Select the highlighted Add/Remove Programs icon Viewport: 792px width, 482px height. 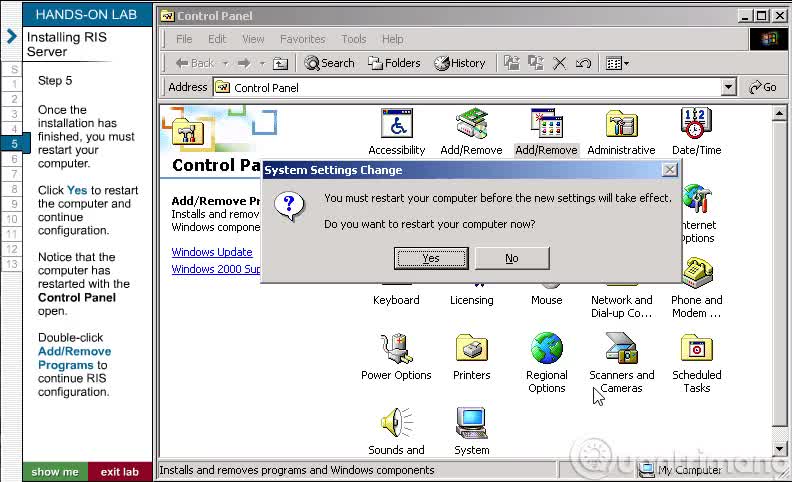(x=546, y=123)
